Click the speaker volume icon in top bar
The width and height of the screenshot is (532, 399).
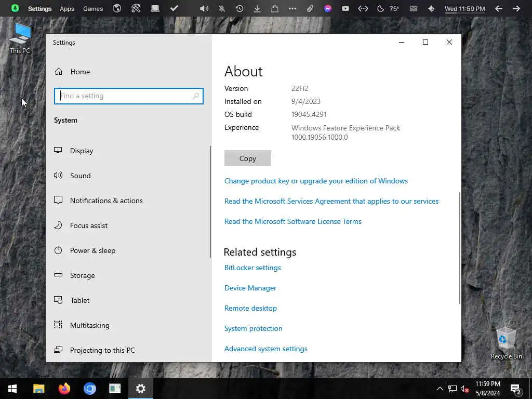(204, 8)
